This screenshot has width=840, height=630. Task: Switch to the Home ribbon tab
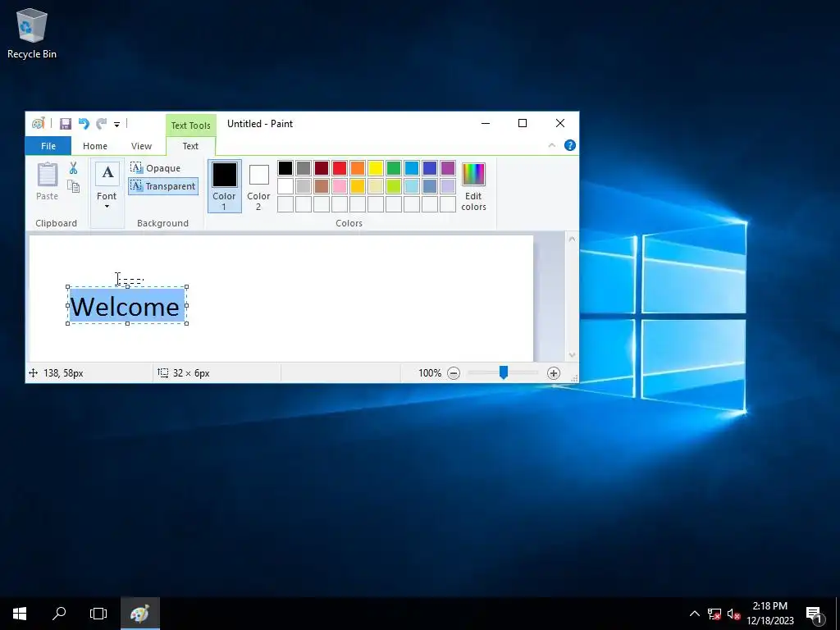[95, 146]
